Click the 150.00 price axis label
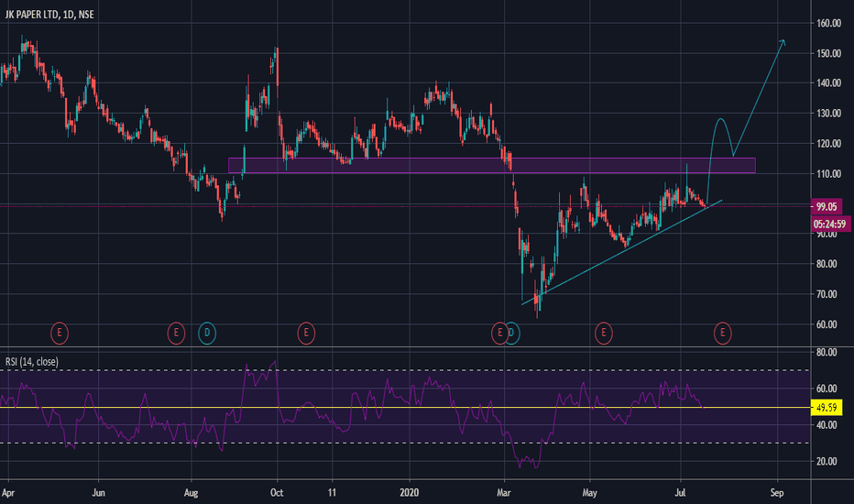 click(x=828, y=53)
